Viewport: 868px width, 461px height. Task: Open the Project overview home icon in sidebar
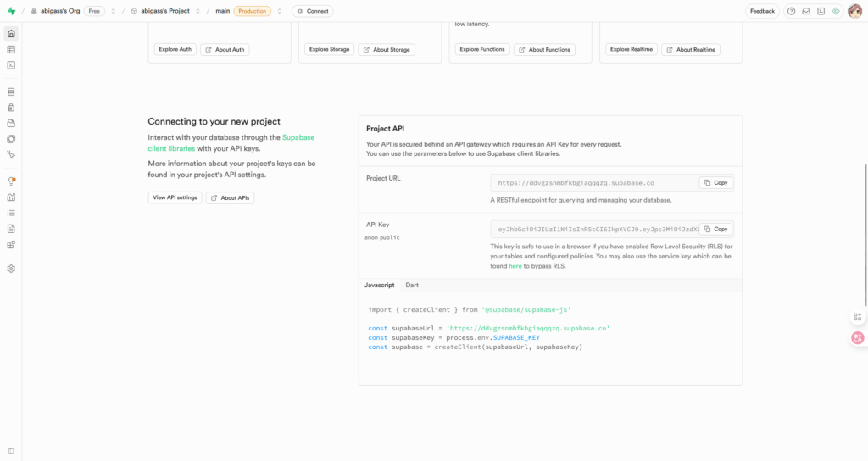point(11,34)
